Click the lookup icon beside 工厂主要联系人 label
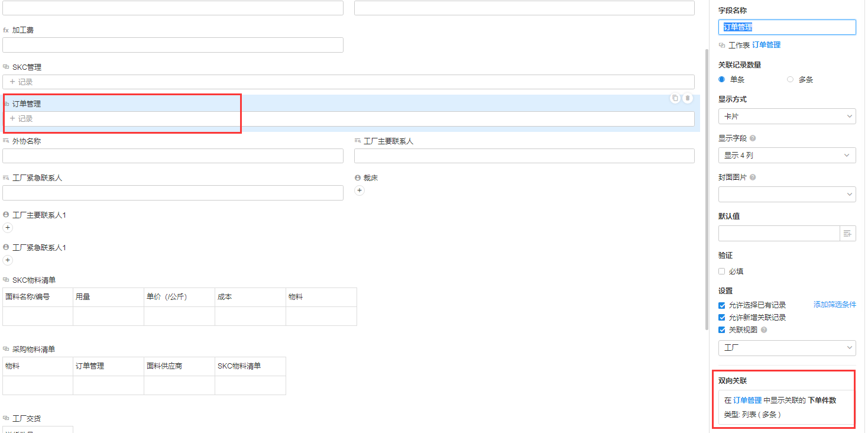This screenshot has height=433, width=868. point(358,141)
